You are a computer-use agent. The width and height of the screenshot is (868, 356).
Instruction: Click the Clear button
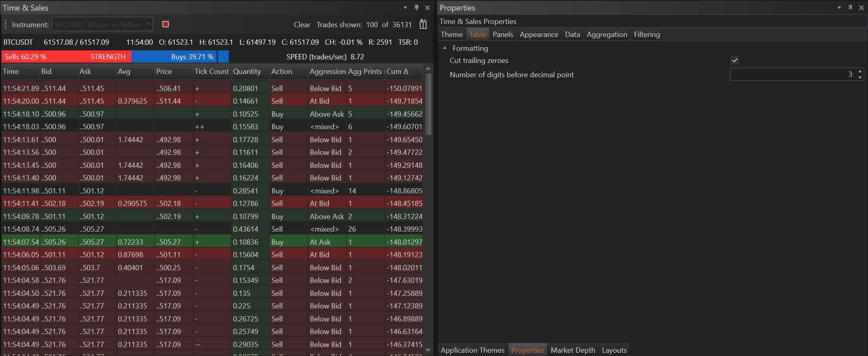click(302, 25)
